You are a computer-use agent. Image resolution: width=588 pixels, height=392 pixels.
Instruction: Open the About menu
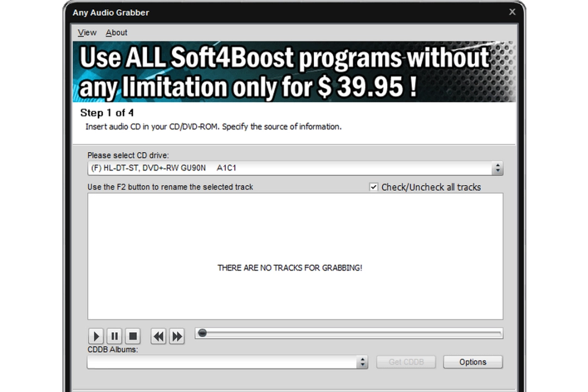116,33
